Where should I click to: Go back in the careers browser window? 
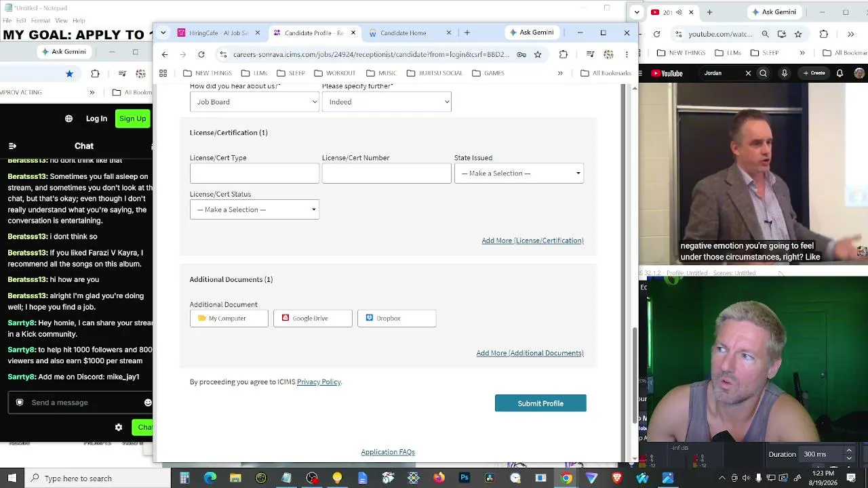click(165, 54)
